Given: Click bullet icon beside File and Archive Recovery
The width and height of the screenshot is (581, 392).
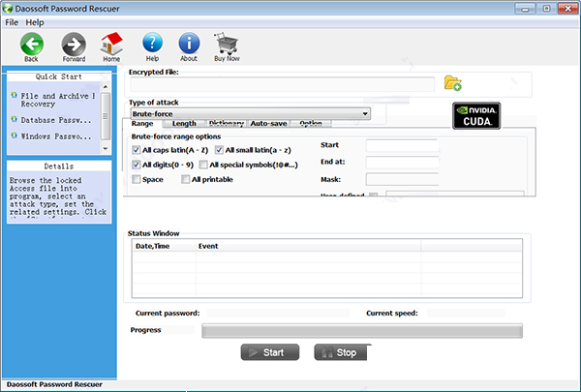Looking at the screenshot, I should pyautogui.click(x=15, y=95).
